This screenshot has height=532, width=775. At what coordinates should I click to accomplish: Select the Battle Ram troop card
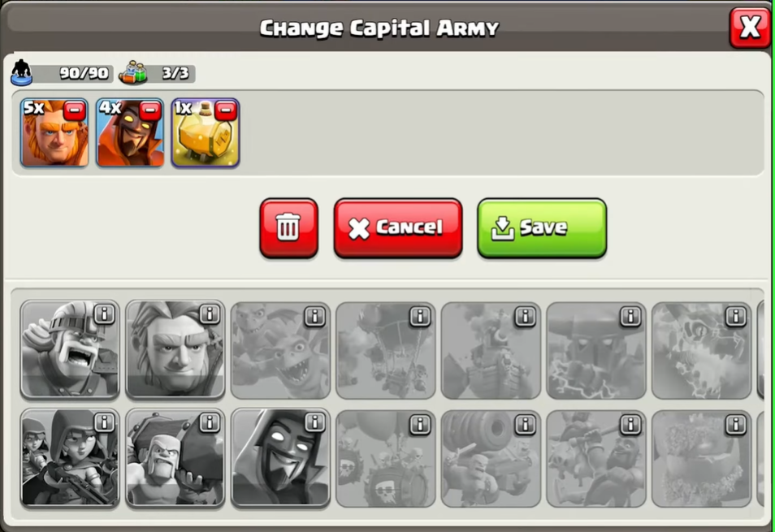[175, 458]
